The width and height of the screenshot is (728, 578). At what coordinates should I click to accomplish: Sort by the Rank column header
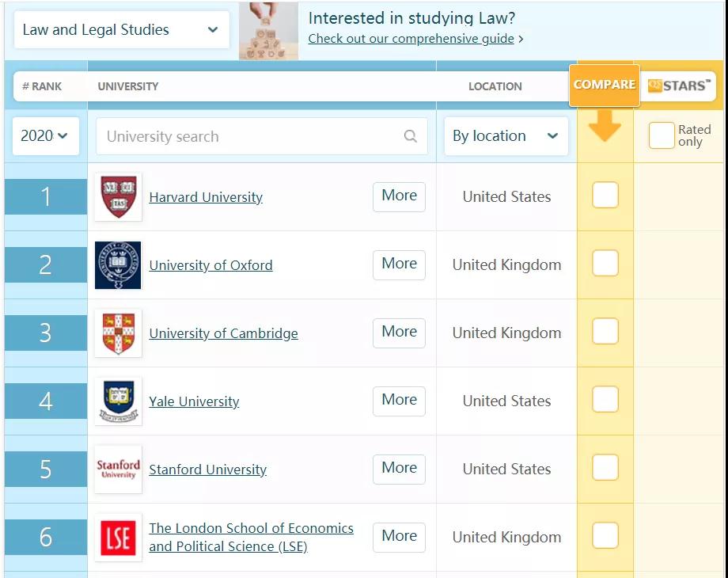[42, 86]
